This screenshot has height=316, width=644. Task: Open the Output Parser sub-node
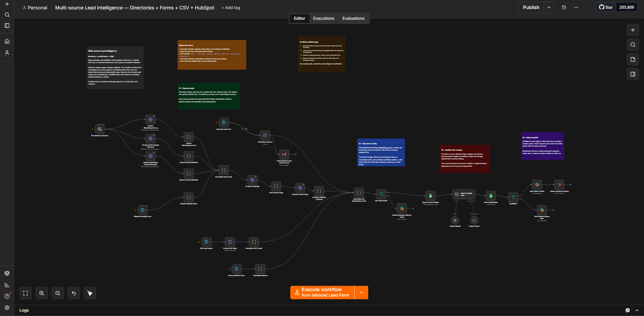pyautogui.click(x=474, y=220)
